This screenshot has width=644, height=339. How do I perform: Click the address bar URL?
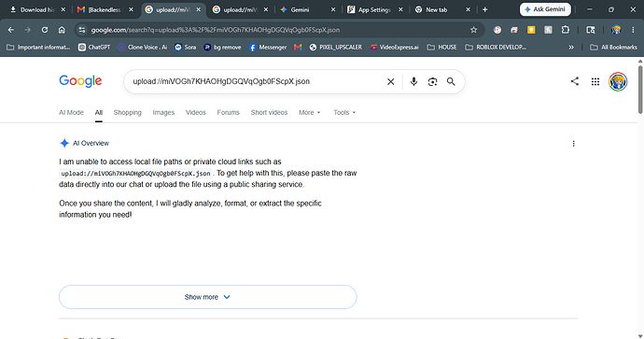coord(216,30)
